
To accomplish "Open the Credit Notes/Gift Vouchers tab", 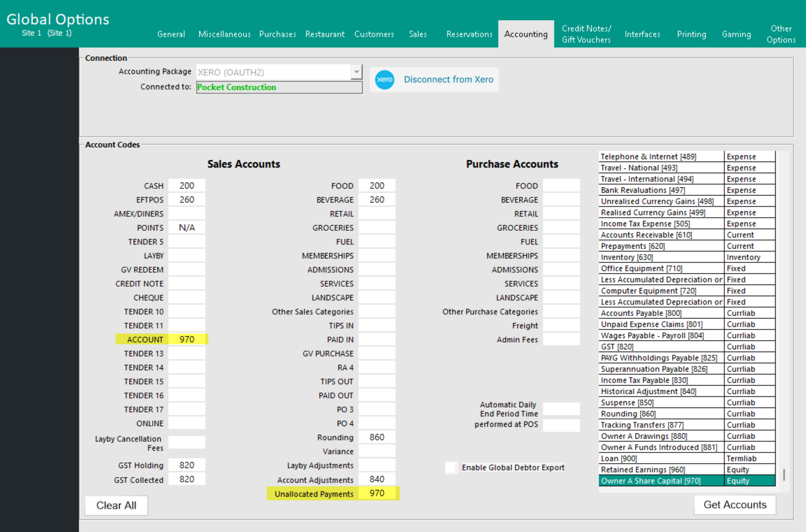I will coord(586,34).
